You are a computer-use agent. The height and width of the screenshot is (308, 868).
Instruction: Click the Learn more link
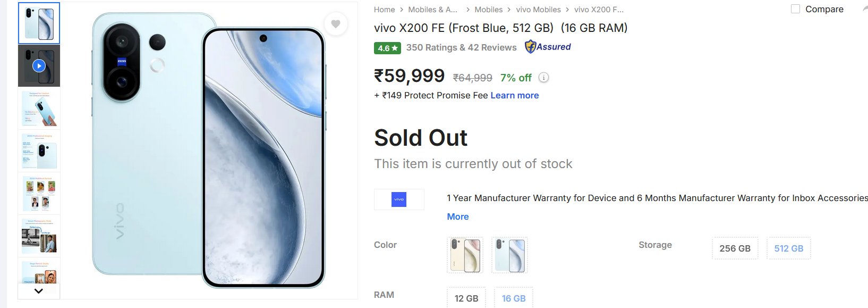tap(514, 95)
